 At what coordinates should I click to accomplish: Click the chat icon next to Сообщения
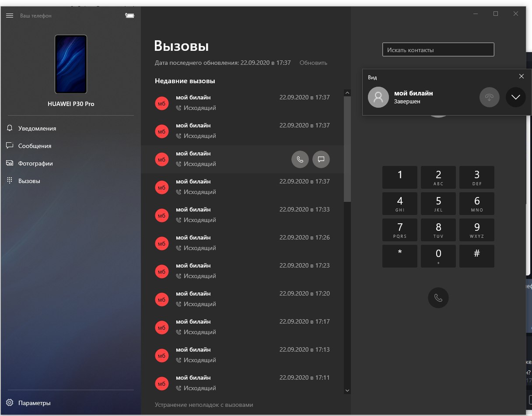[x=10, y=145]
